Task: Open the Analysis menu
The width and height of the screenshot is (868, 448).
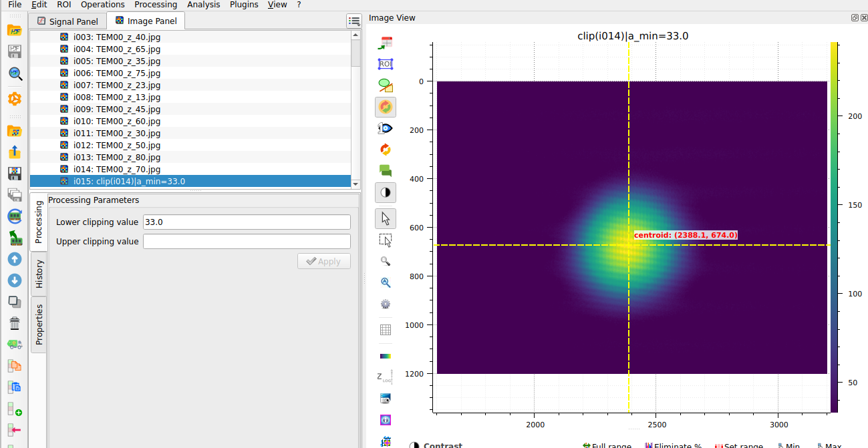Action: 204,5
